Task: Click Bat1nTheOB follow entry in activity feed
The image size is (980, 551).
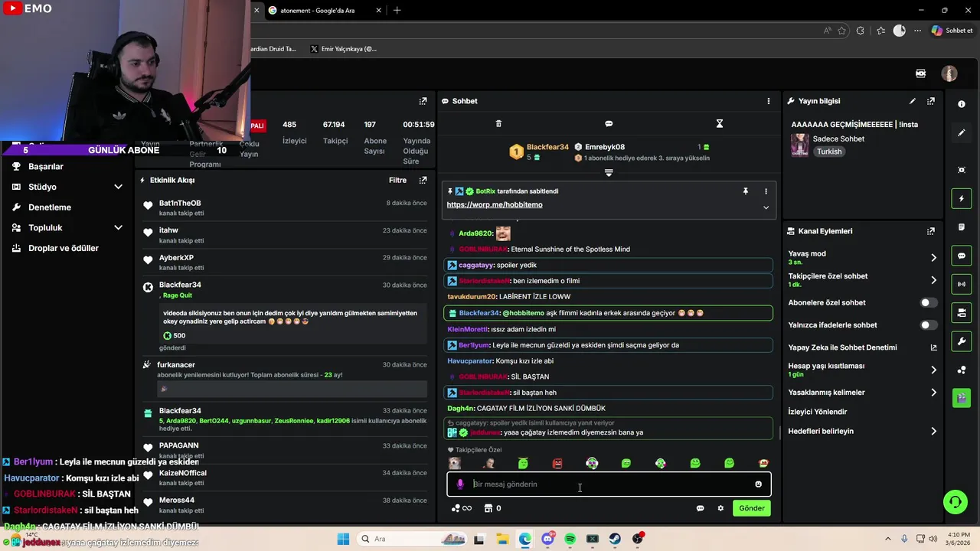Action: [286, 207]
